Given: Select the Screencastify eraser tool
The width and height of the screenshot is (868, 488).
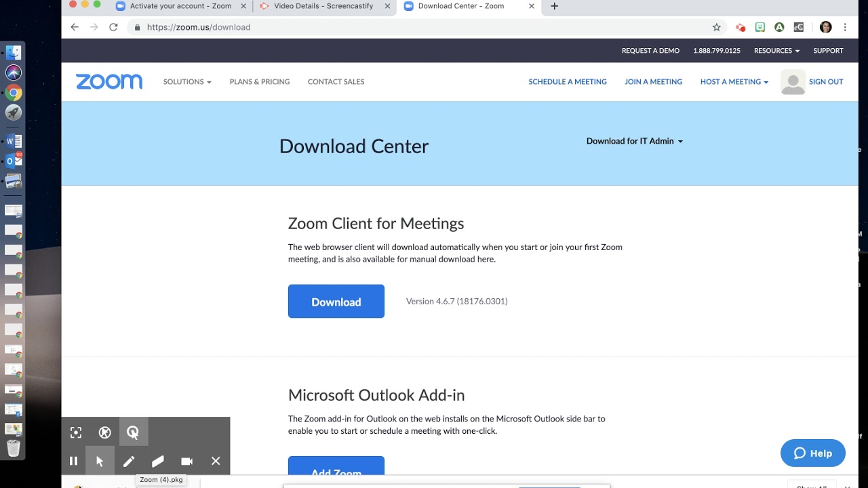Looking at the screenshot, I should click(x=157, y=461).
